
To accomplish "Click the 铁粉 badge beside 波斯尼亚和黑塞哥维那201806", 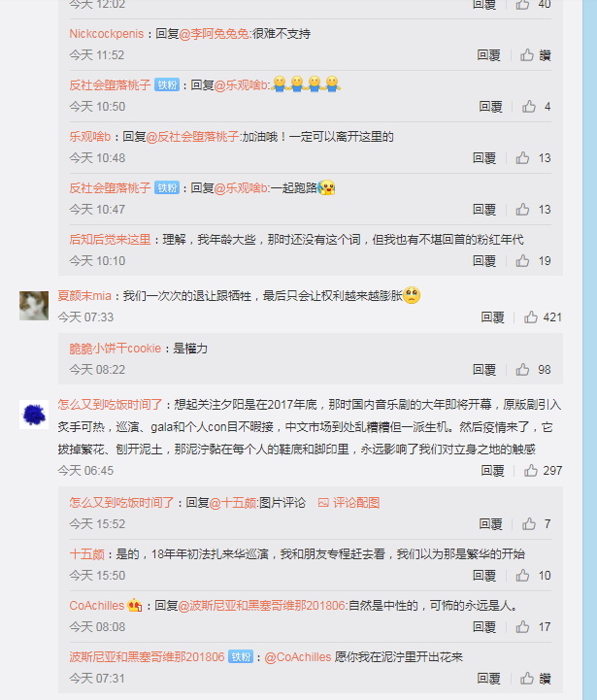I will pos(241,656).
